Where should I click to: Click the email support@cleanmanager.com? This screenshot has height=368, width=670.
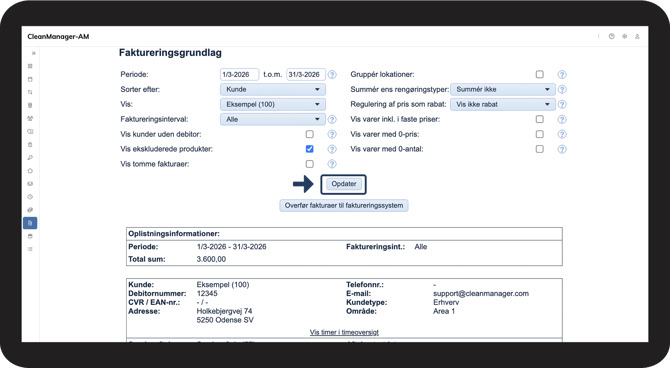pos(481,294)
